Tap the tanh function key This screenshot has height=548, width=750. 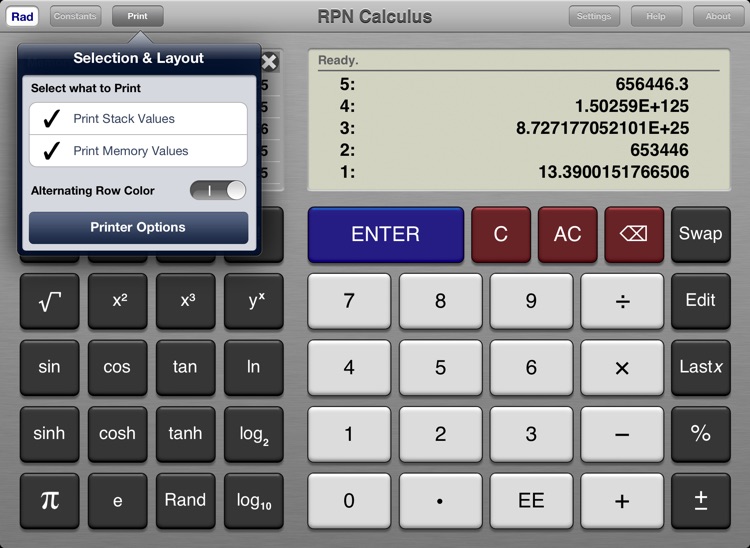pyautogui.click(x=186, y=434)
